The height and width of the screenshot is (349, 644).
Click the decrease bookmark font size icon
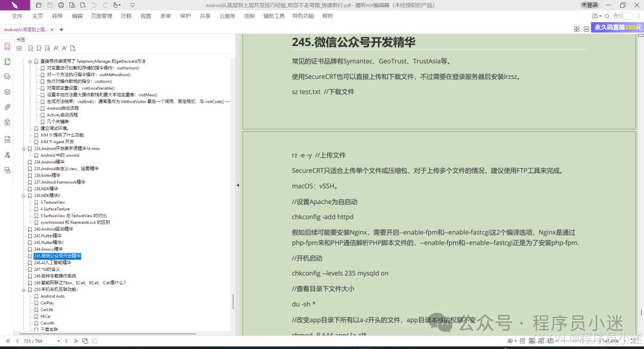[x=64, y=48]
